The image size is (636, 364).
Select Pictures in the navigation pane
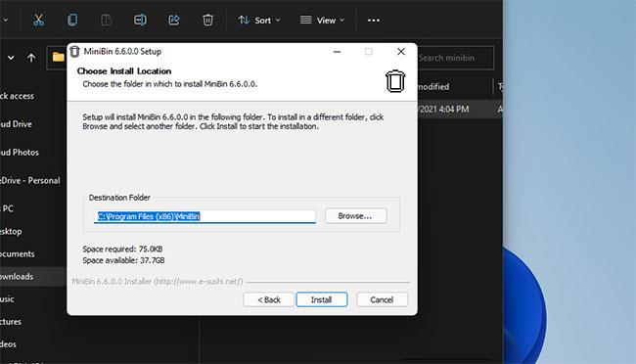[x=11, y=321]
